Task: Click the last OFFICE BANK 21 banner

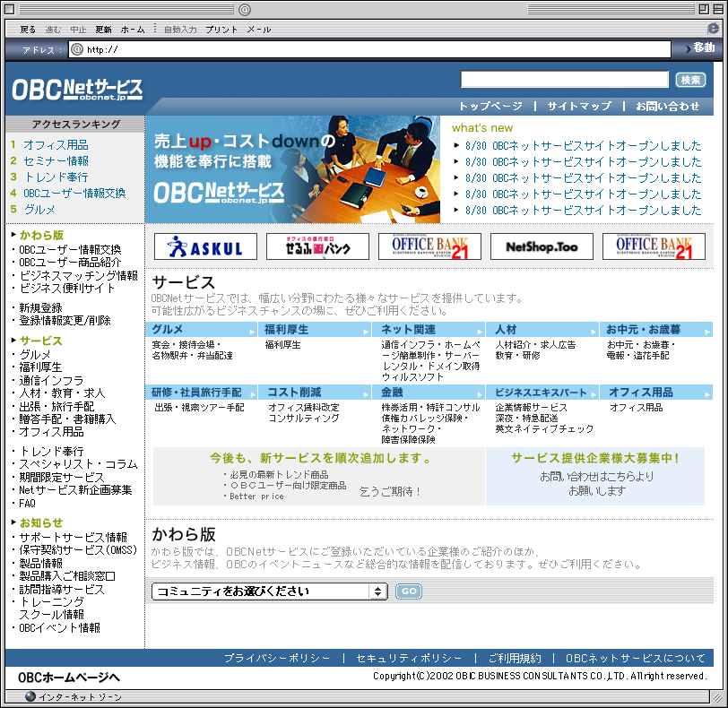Action: (x=654, y=246)
